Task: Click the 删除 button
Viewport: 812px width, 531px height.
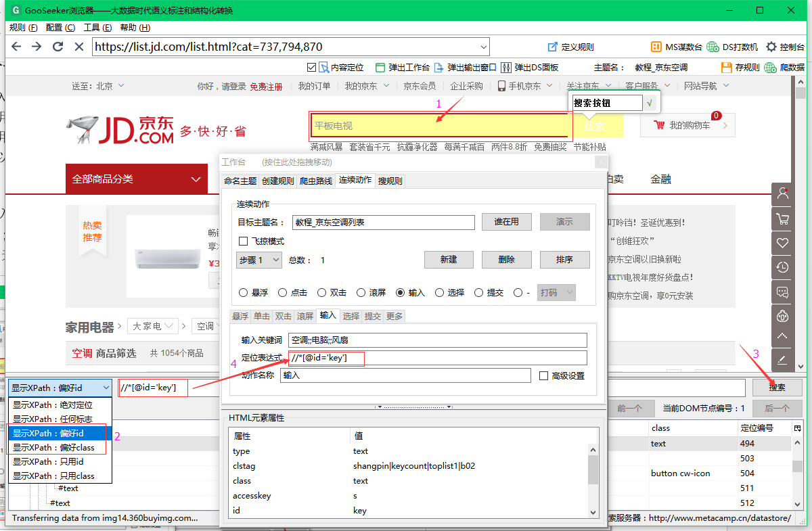Action: coord(506,260)
